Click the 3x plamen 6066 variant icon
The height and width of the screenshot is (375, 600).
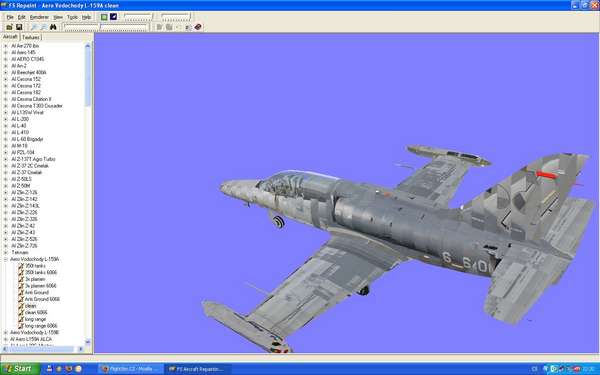pos(21,286)
